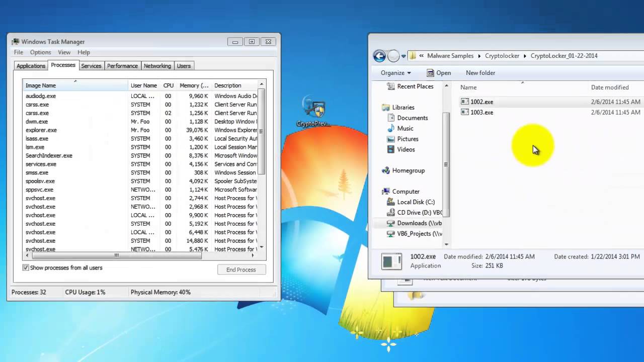The image size is (644, 362).
Task: Click the process list vertical scrollbar
Action: (262, 132)
